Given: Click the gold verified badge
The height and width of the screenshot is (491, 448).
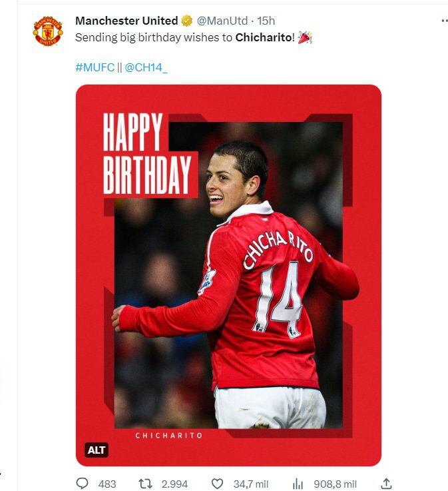Looking at the screenshot, I should click(x=187, y=21).
